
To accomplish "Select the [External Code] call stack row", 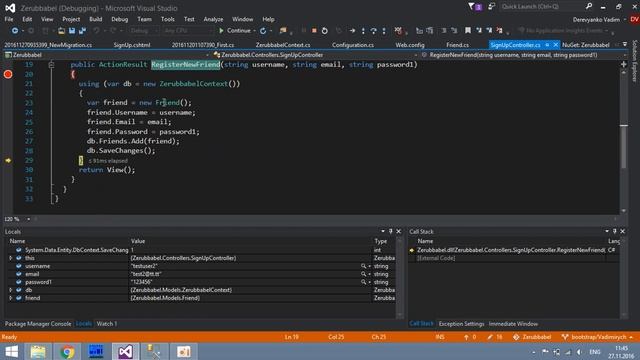I will 436,258.
